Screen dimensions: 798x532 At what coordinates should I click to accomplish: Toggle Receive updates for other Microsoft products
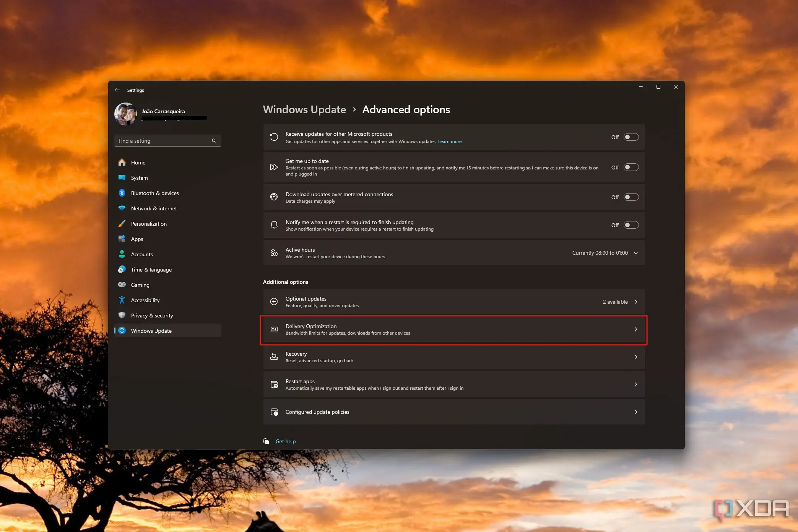pos(630,137)
